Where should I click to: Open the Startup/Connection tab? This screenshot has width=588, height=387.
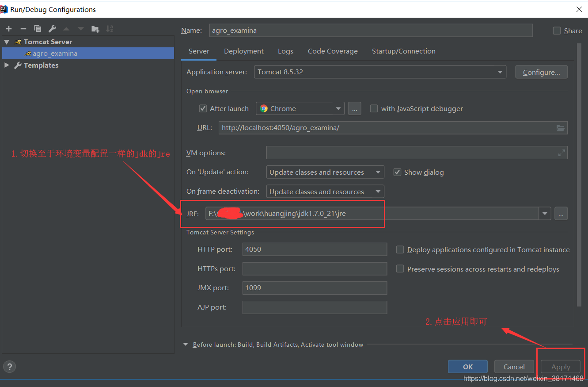tap(403, 51)
